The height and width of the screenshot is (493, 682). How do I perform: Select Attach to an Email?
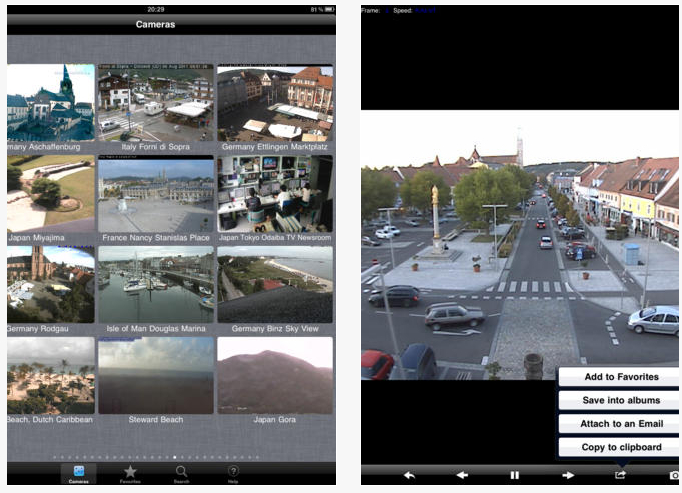click(619, 424)
